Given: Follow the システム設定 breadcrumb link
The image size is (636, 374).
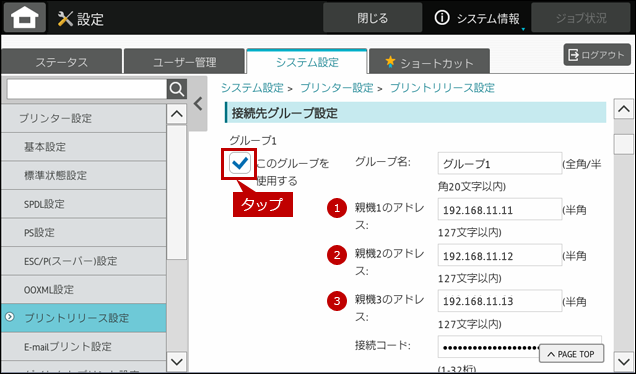Looking at the screenshot, I should (252, 88).
